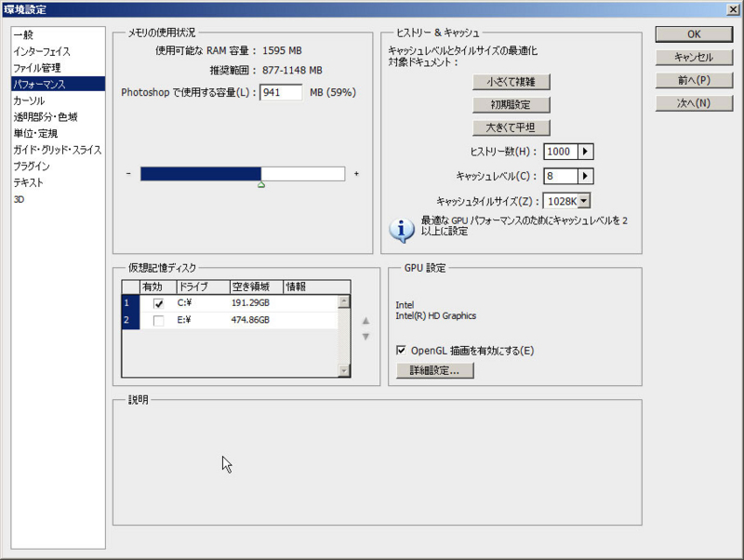Increase memory with the plus sign
Screen dimensions: 744x560
coord(356,174)
